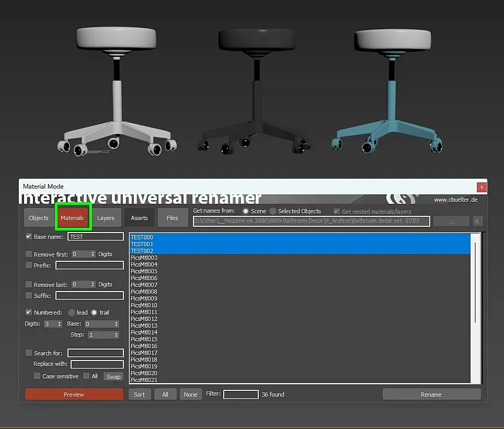This screenshot has width=504, height=429.
Task: Select PicsMtl013 in the list
Action: pos(300,326)
